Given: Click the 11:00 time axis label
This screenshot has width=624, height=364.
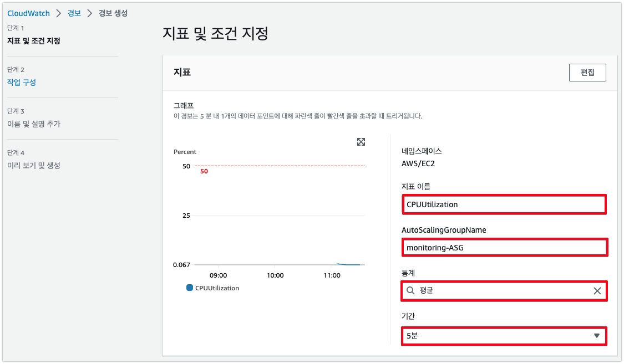Looking at the screenshot, I should pos(332,275).
